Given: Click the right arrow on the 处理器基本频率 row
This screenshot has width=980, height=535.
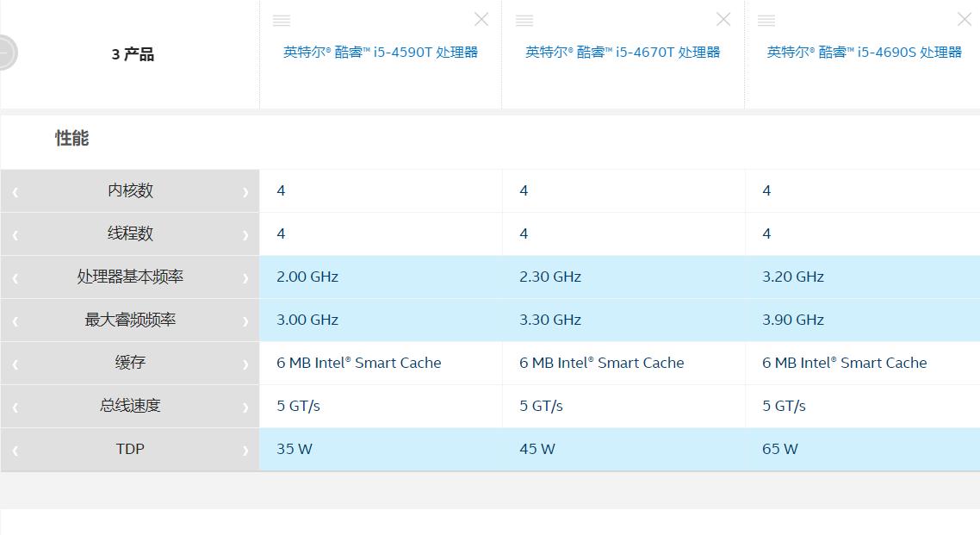Looking at the screenshot, I should (247, 277).
